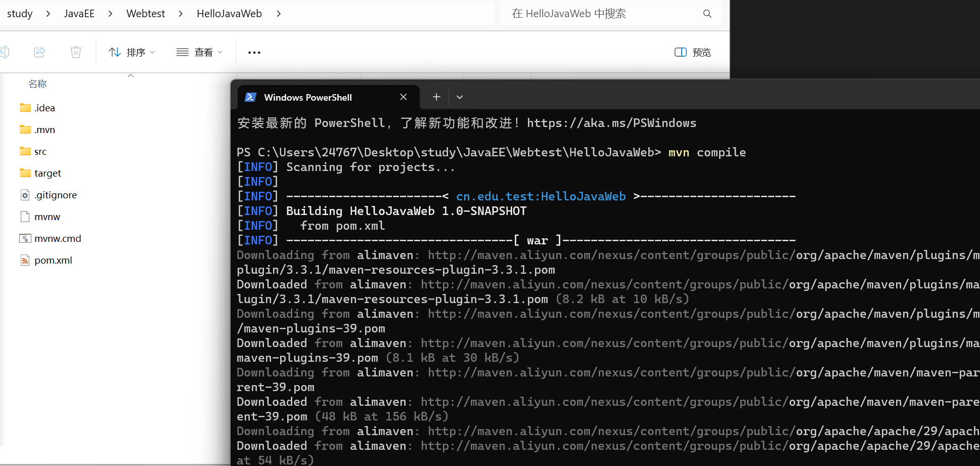The height and width of the screenshot is (466, 980).
Task: Open the view dropdown
Action: 199,52
